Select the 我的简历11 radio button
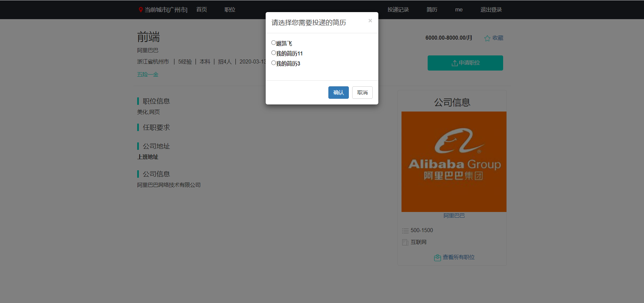The height and width of the screenshot is (303, 644). pos(273,53)
